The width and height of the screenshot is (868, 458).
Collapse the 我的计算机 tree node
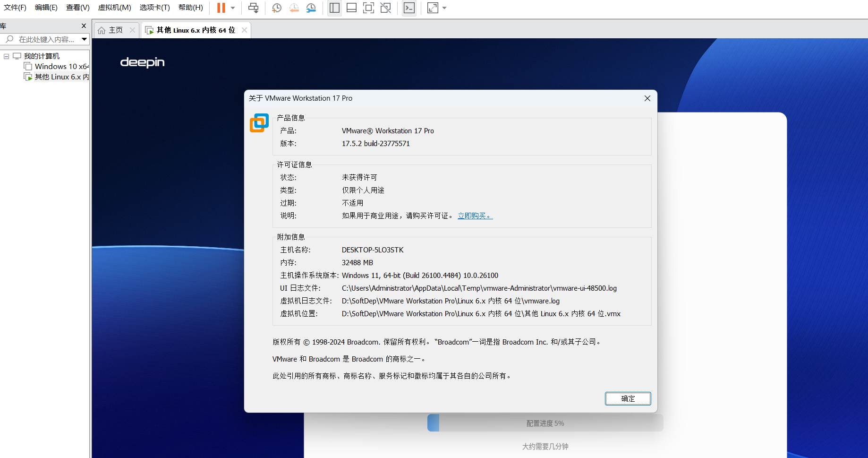click(x=7, y=56)
